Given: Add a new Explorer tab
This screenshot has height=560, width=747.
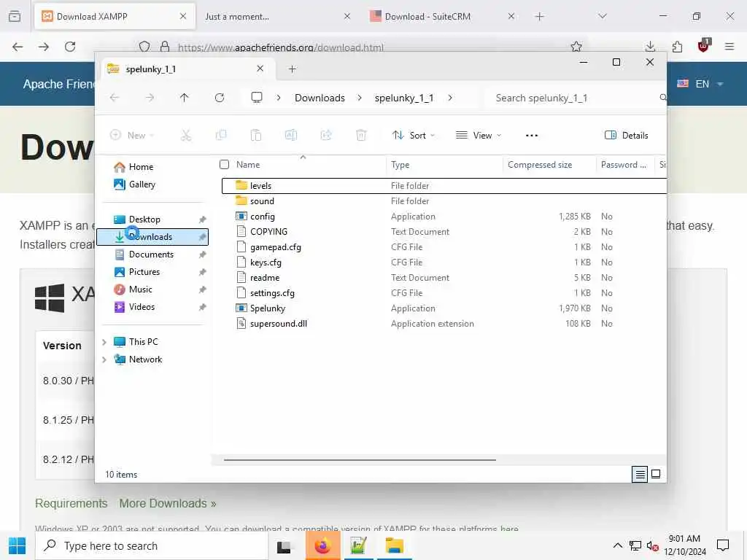Looking at the screenshot, I should (292, 69).
